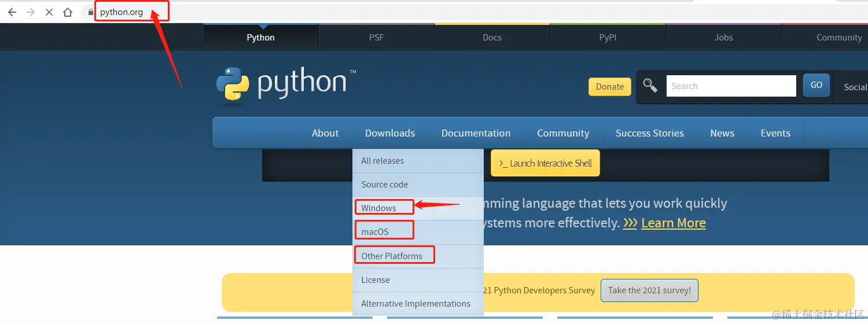Switch to the PyPI top tab
The image size is (868, 324).
[608, 37]
